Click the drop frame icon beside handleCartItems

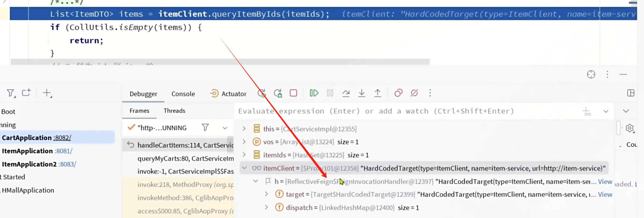click(x=130, y=144)
